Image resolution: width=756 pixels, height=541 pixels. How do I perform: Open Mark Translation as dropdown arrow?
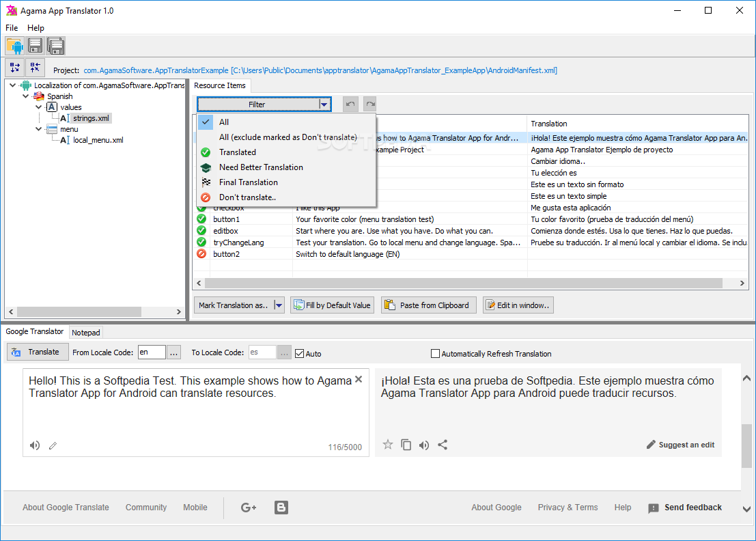[x=278, y=305]
